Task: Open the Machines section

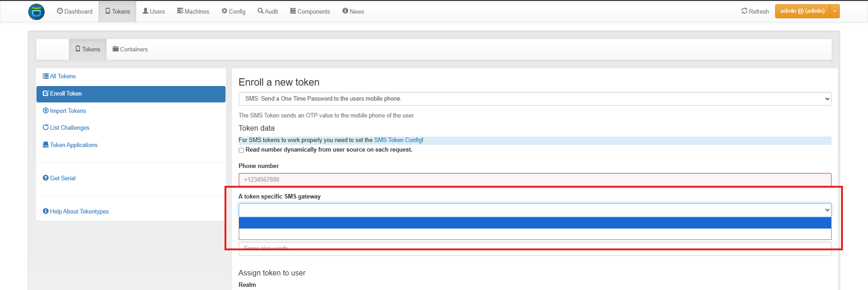Action: point(193,11)
